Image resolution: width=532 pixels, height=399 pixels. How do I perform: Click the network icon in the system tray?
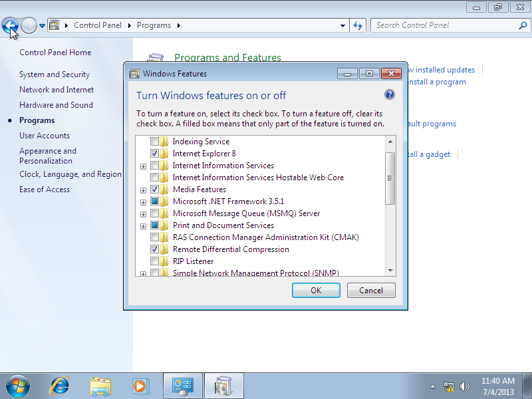click(x=449, y=386)
